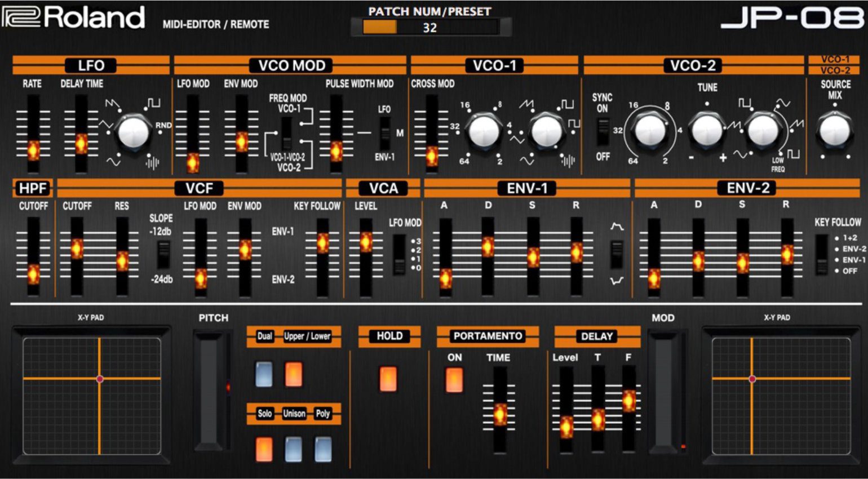
Task: Click the Roland logo
Action: click(x=74, y=17)
